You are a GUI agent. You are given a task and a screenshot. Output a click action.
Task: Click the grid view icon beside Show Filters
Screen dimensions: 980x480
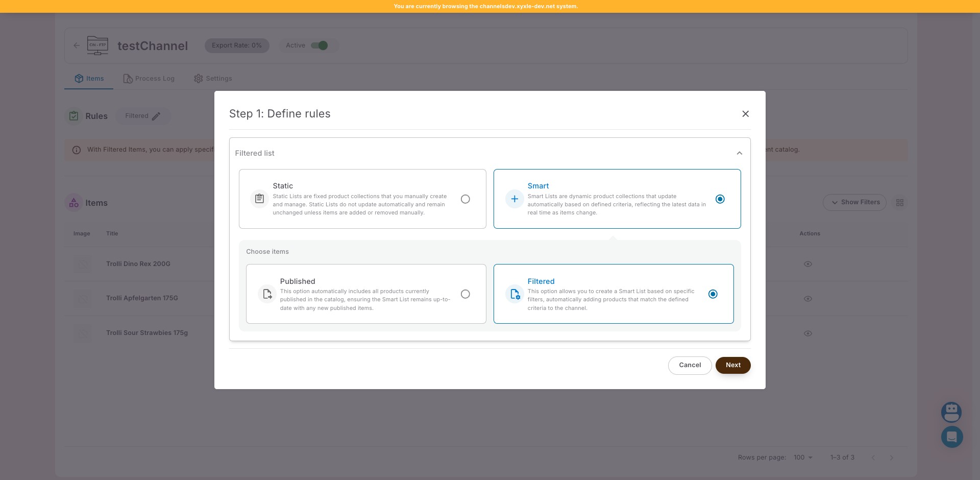point(899,203)
